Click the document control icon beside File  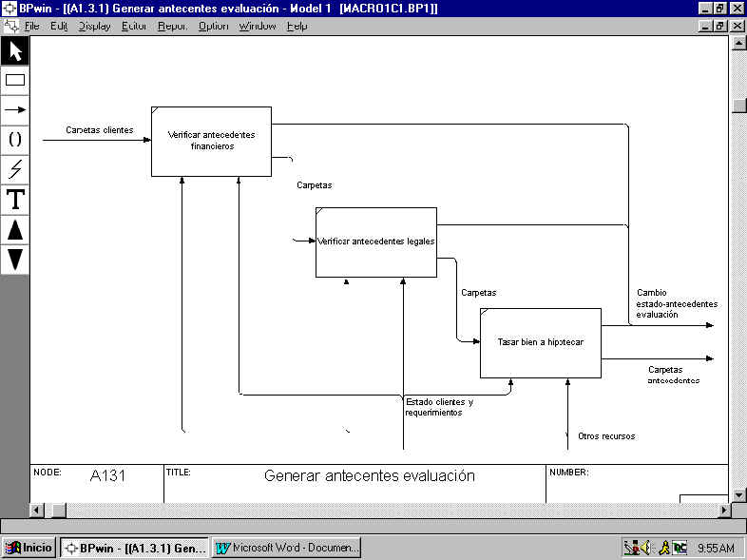(x=10, y=26)
